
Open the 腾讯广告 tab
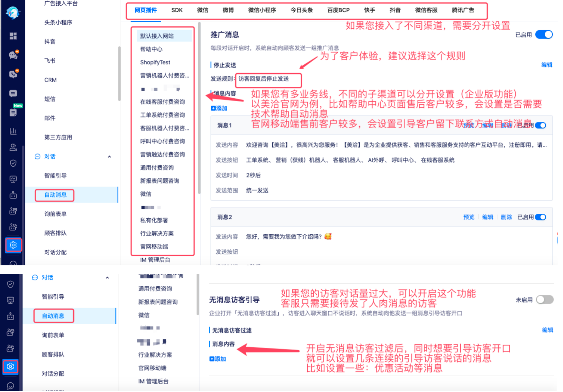click(x=463, y=10)
